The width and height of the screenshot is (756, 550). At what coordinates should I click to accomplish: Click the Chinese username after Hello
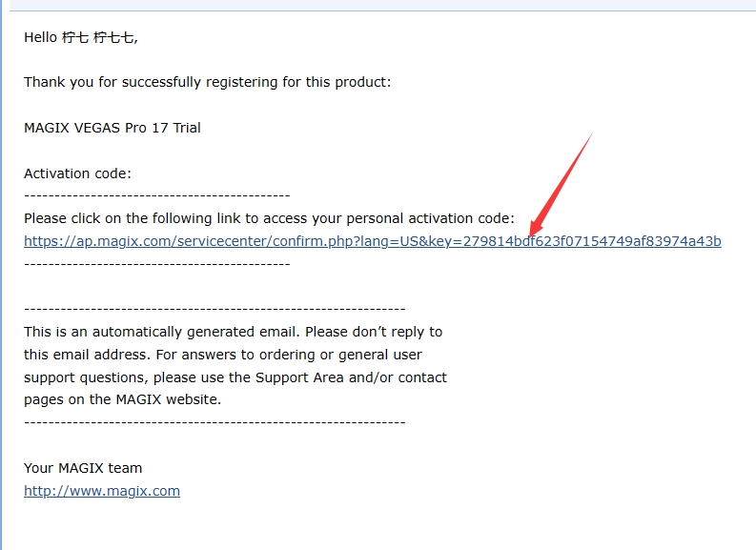click(100, 37)
